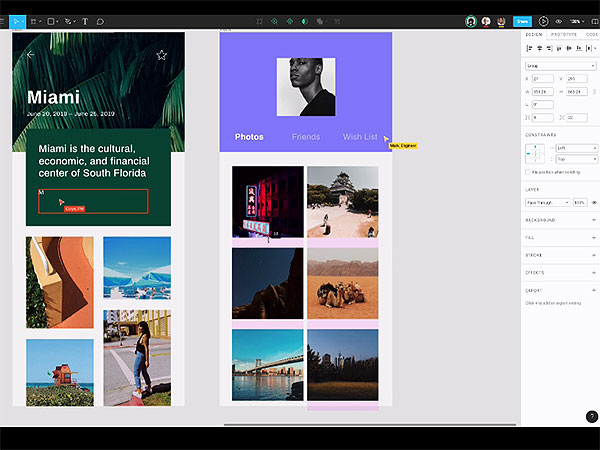The image size is (600, 450).
Task: Add a Stroke with plus button
Action: [593, 255]
